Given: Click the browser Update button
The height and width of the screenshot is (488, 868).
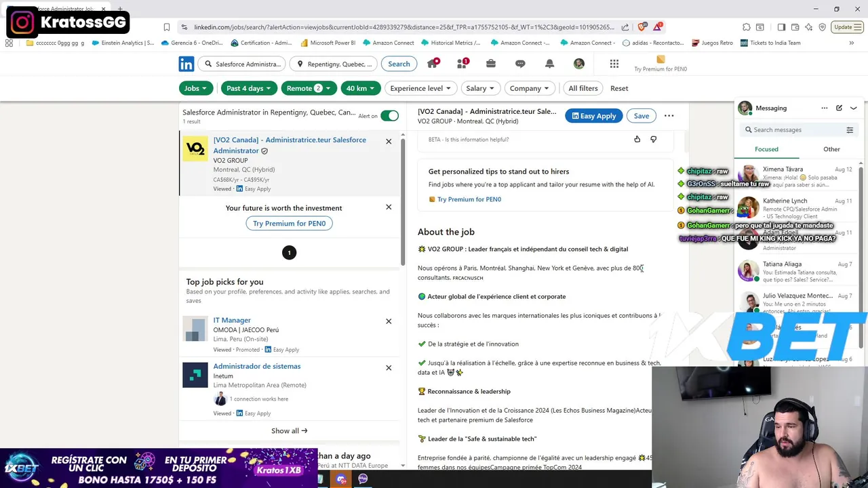Looking at the screenshot, I should click(x=846, y=27).
